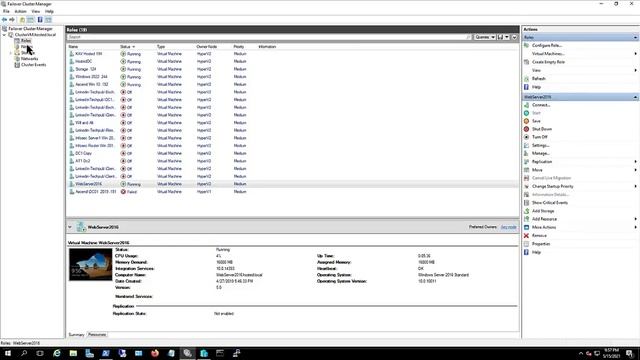Select Roles in the navigation tree

(x=26, y=41)
